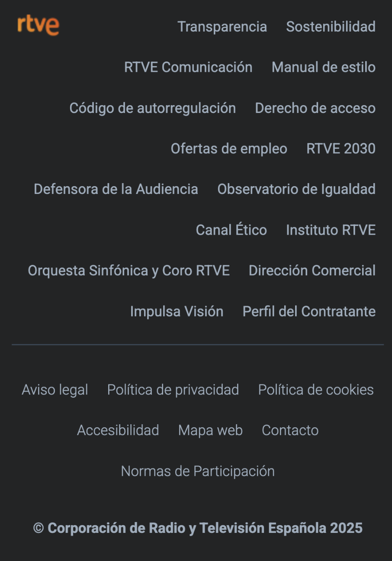Open the Mapa web link
Viewport: 392px width, 561px height.
coord(210,431)
